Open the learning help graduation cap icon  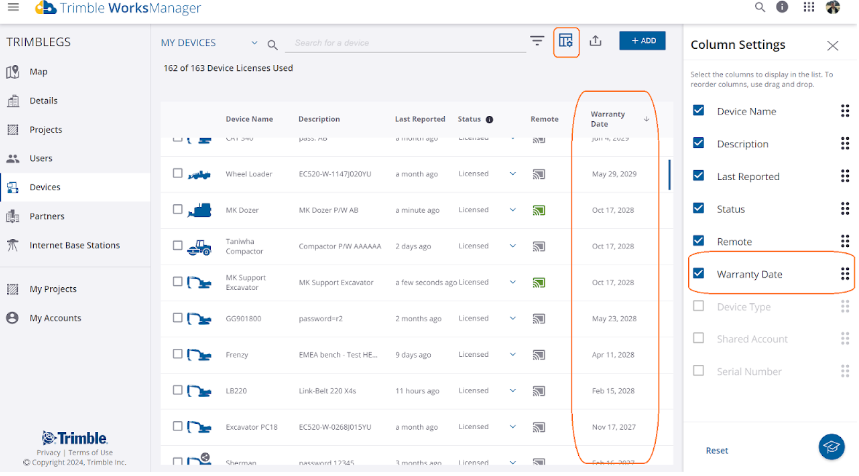[x=831, y=447]
